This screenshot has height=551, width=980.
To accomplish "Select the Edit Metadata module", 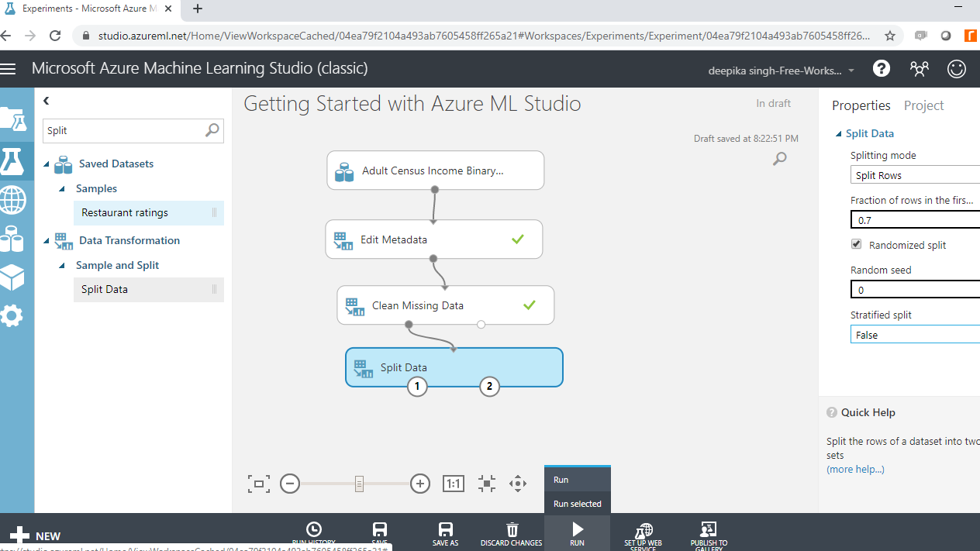I will (433, 239).
